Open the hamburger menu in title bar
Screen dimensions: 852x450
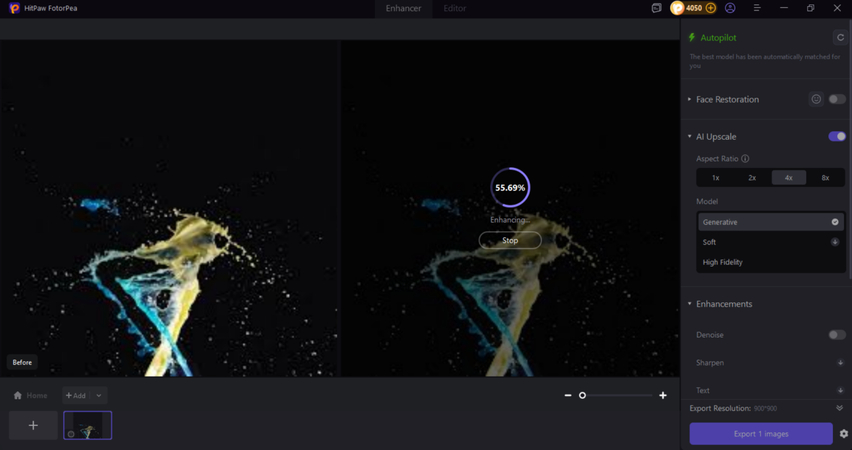[757, 8]
